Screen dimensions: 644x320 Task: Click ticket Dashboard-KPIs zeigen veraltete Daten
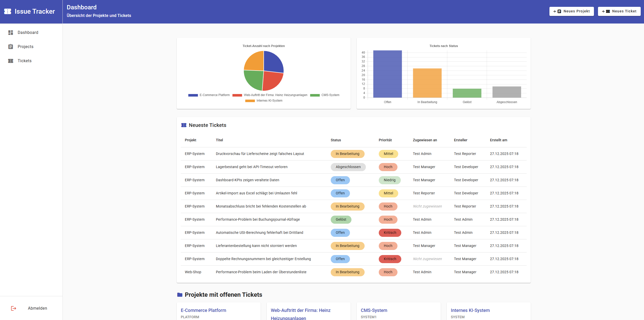pyautogui.click(x=248, y=180)
